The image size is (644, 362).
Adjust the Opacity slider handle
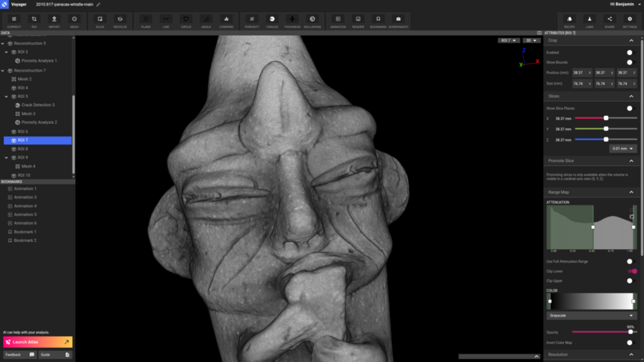point(630,332)
